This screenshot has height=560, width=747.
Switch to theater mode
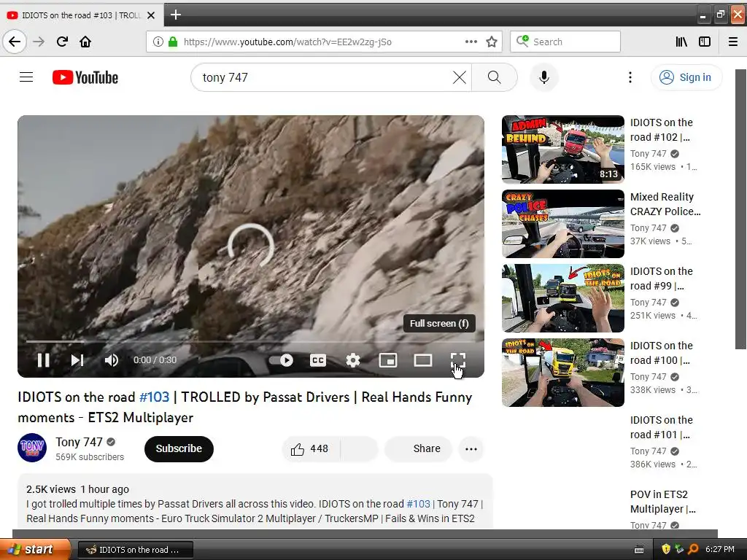tap(422, 360)
